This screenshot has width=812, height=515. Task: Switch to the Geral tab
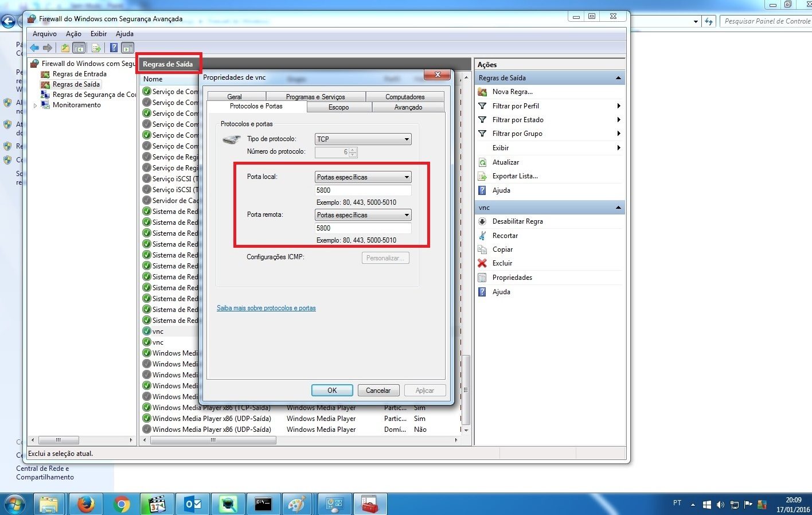[235, 96]
